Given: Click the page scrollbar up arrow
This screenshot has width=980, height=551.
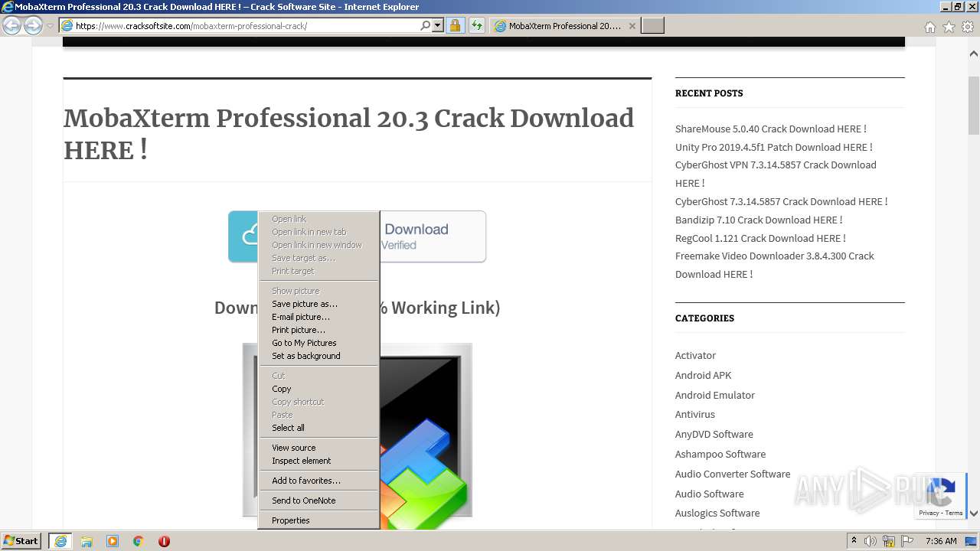Looking at the screenshot, I should (x=974, y=54).
